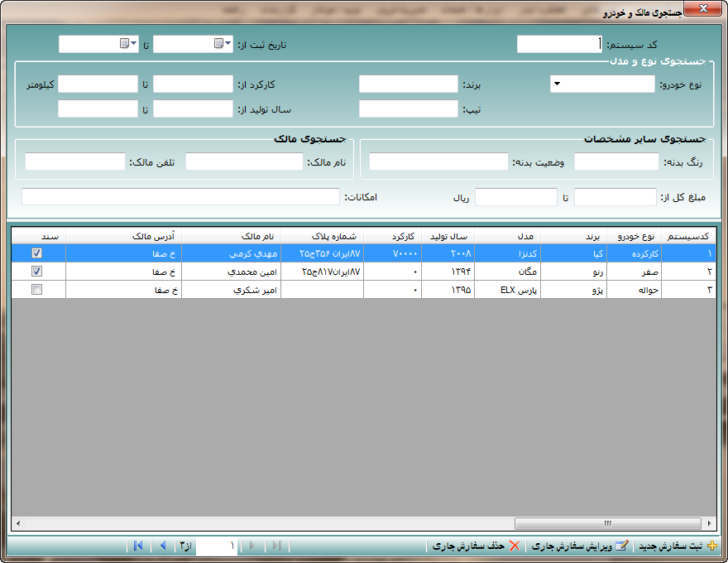The image size is (728, 563).
Task: Click the کد سیستم input field
Action: [559, 44]
